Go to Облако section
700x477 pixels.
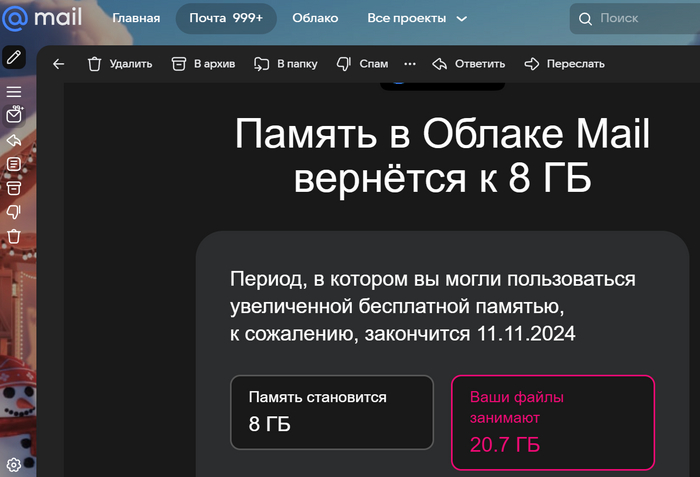[x=315, y=18]
